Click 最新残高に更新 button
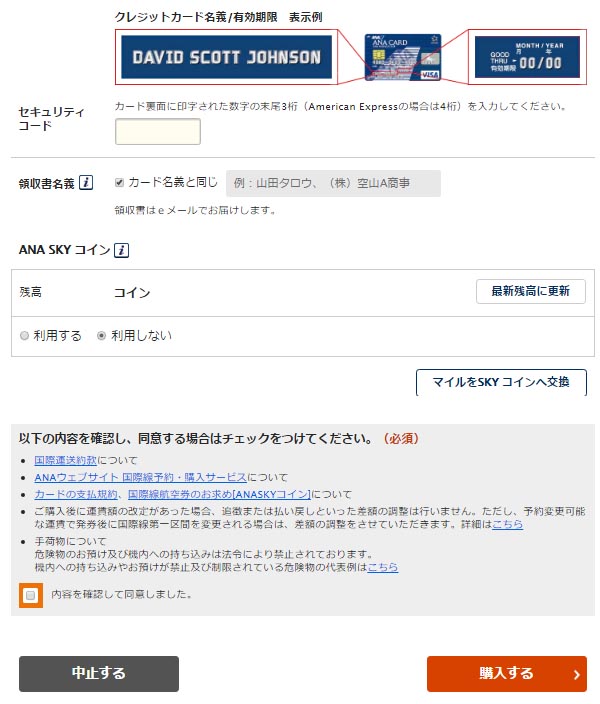Image resolution: width=600 pixels, height=704 pixels. tap(530, 291)
